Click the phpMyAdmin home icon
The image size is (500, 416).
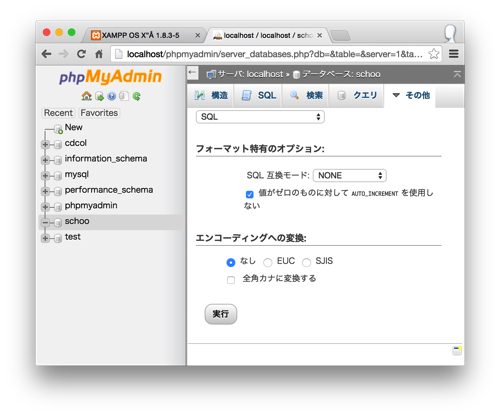point(86,96)
